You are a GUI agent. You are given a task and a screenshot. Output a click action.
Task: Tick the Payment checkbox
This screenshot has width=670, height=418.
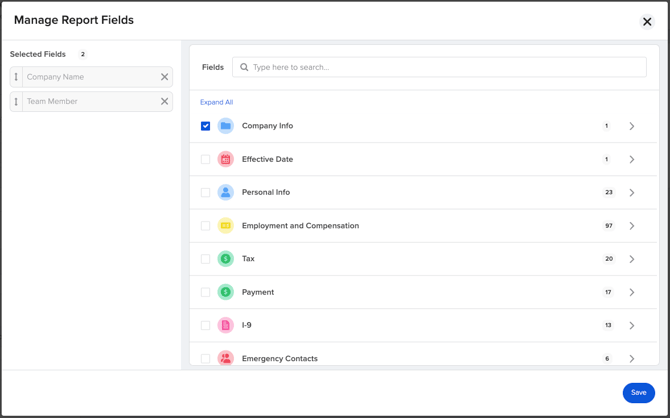[x=206, y=292]
